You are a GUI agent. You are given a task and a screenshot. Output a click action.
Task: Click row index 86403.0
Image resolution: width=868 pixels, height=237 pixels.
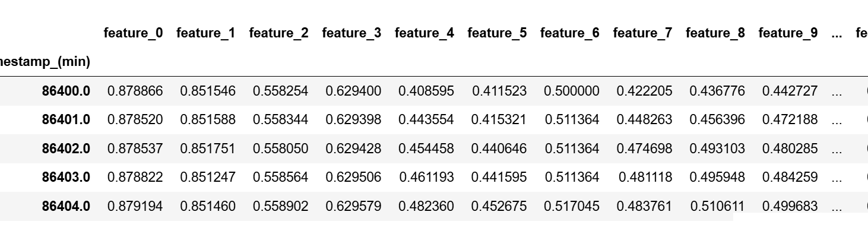pos(66,177)
